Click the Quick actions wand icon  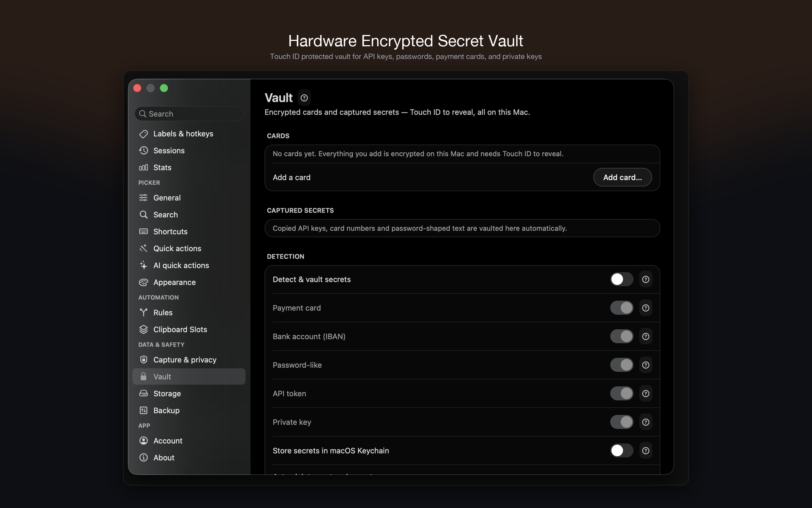[x=143, y=248]
